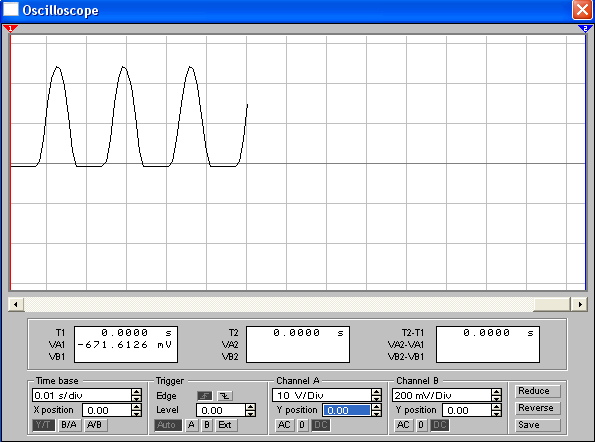The height and width of the screenshot is (442, 595).
Task: Switch display mode to B/A
Action: point(69,425)
